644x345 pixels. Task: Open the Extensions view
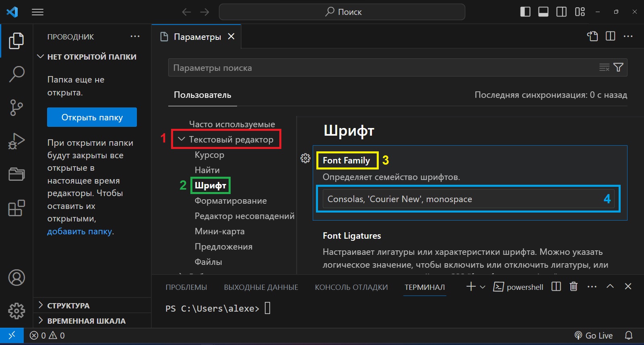point(17,208)
